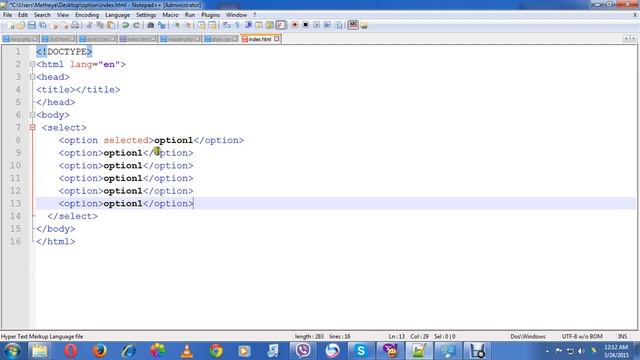The height and width of the screenshot is (360, 640).
Task: Collapse the red select fold on line 7
Action: point(33,127)
